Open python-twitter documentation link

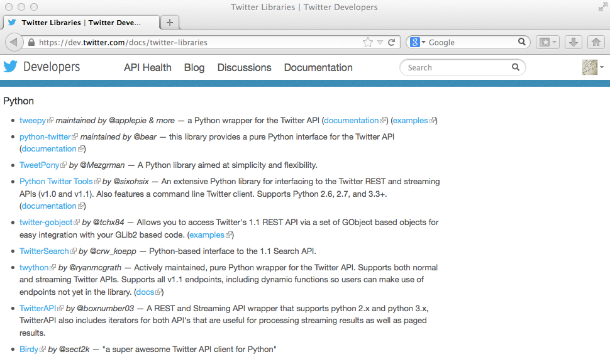[49, 149]
